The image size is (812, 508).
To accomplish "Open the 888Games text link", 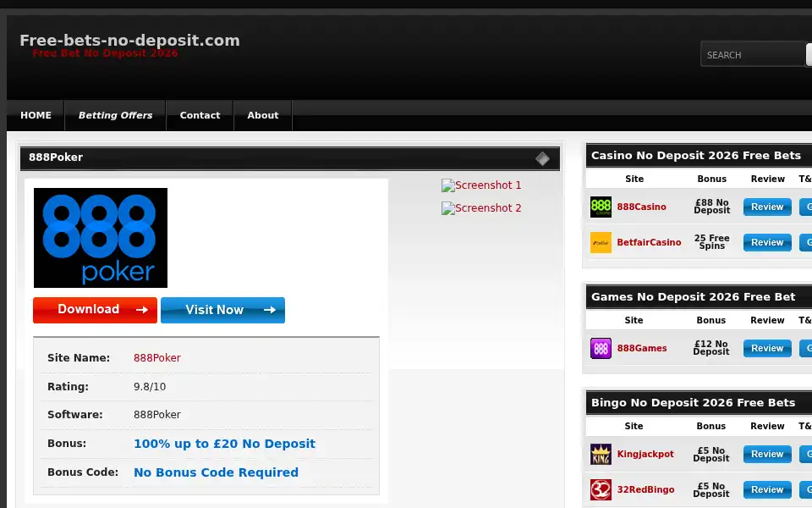I will click(642, 348).
